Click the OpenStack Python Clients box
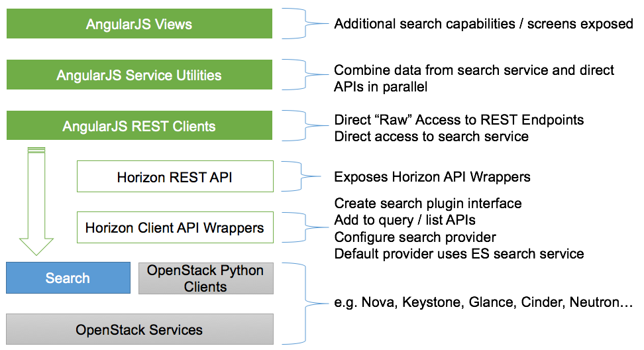This screenshot has height=350, width=644. coord(205,278)
